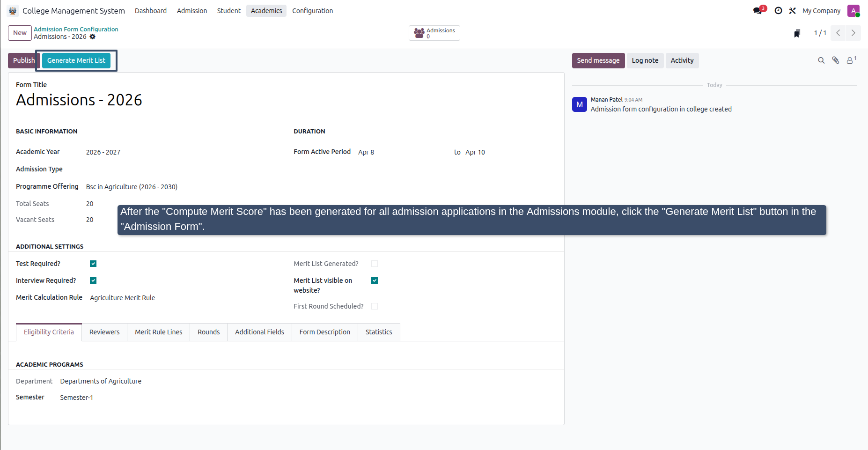
Task: Click the gear actions icon beside Admissions - 2026
Action: pyautogui.click(x=93, y=37)
